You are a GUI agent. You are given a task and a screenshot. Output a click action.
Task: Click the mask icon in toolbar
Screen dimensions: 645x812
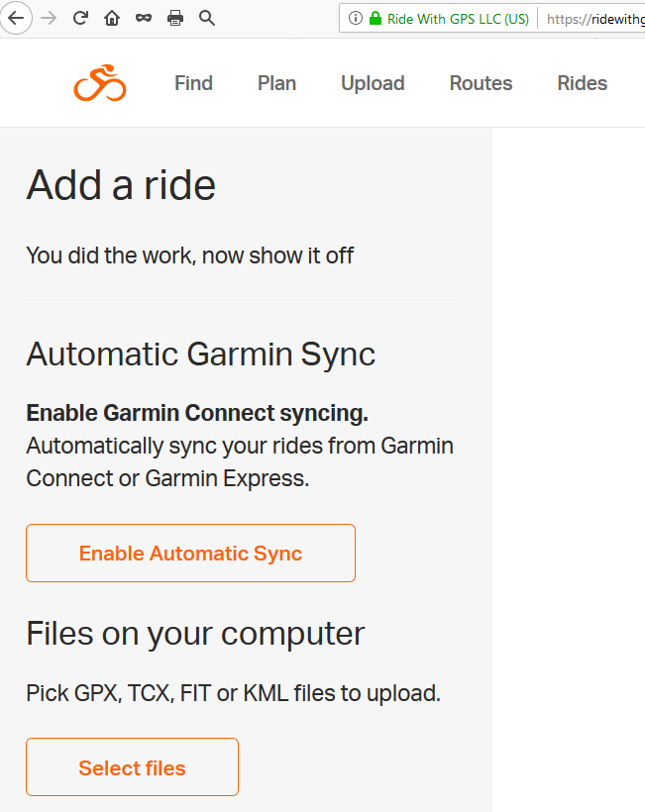coord(144,18)
